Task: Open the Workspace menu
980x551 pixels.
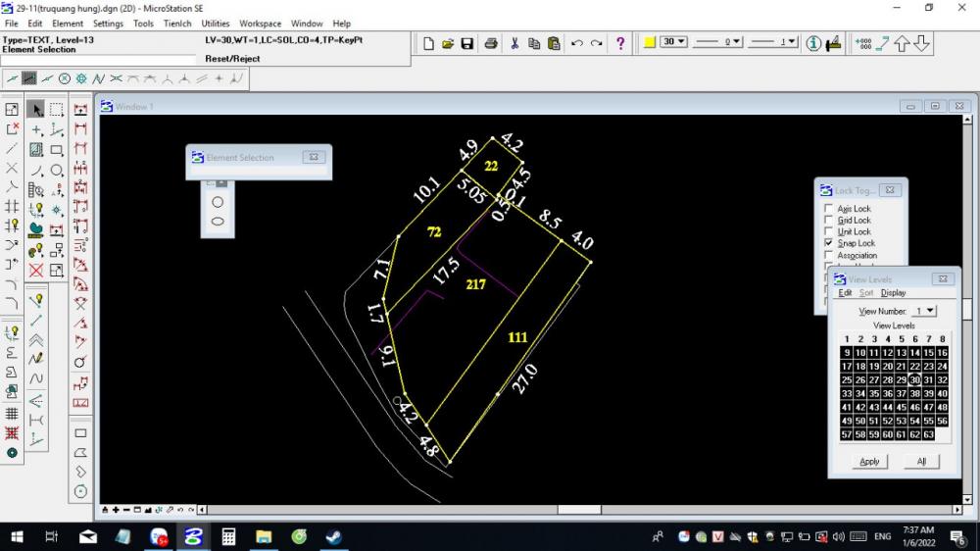Action: point(260,24)
